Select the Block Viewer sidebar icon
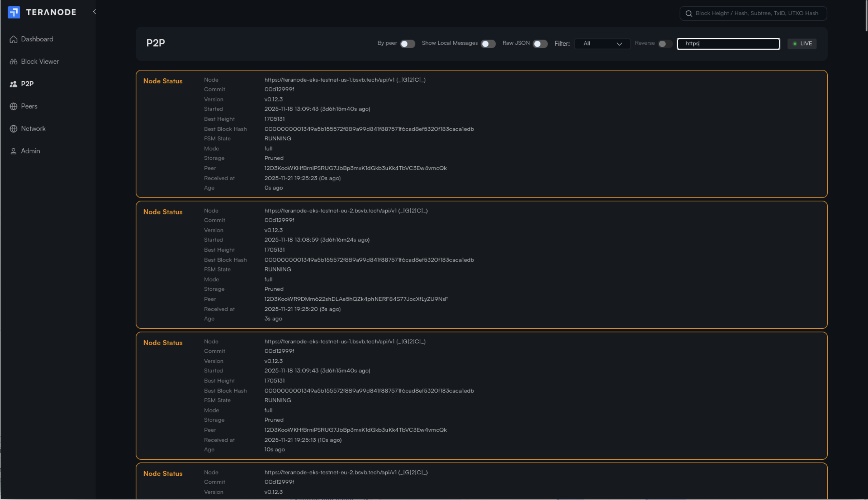The height and width of the screenshot is (500, 868). (x=14, y=61)
